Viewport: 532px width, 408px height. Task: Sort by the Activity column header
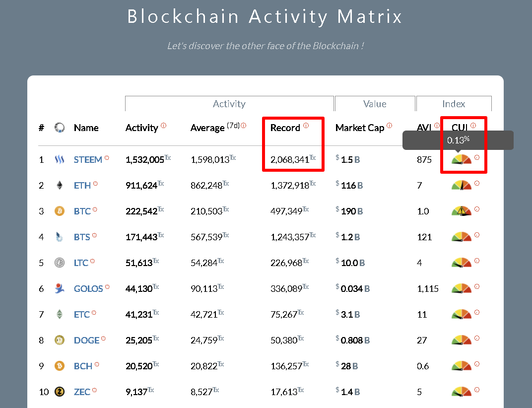(142, 128)
